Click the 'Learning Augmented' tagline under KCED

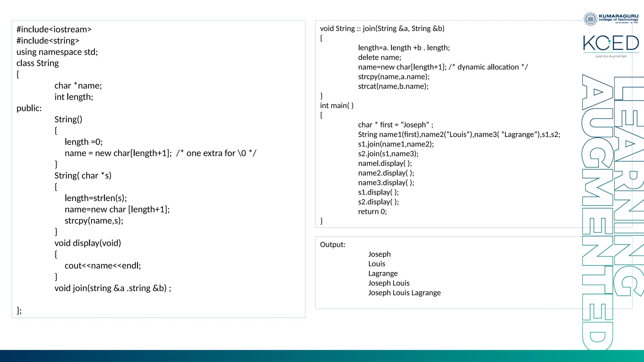click(x=610, y=56)
